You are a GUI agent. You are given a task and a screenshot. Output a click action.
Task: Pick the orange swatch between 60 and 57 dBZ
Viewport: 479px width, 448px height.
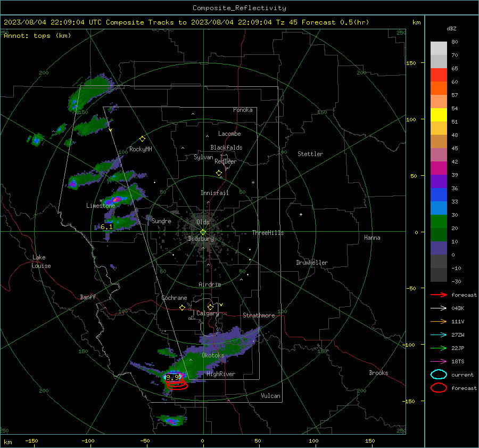tap(439, 88)
